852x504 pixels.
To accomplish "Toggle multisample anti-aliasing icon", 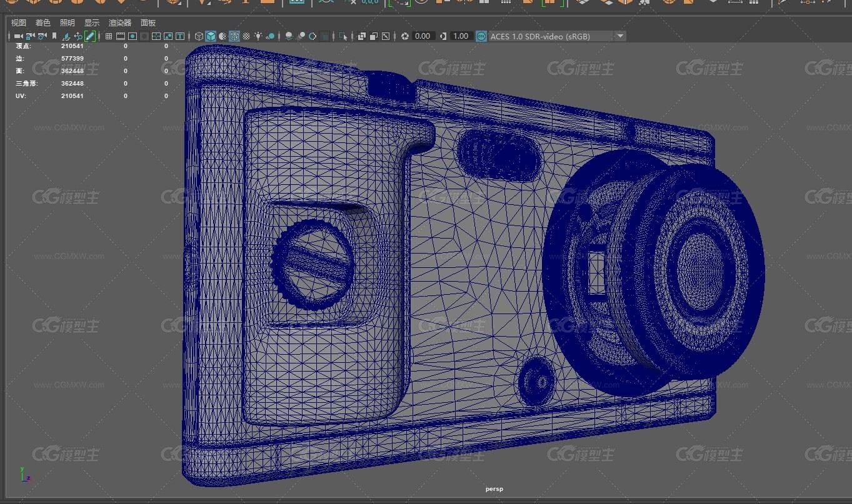I will point(313,36).
